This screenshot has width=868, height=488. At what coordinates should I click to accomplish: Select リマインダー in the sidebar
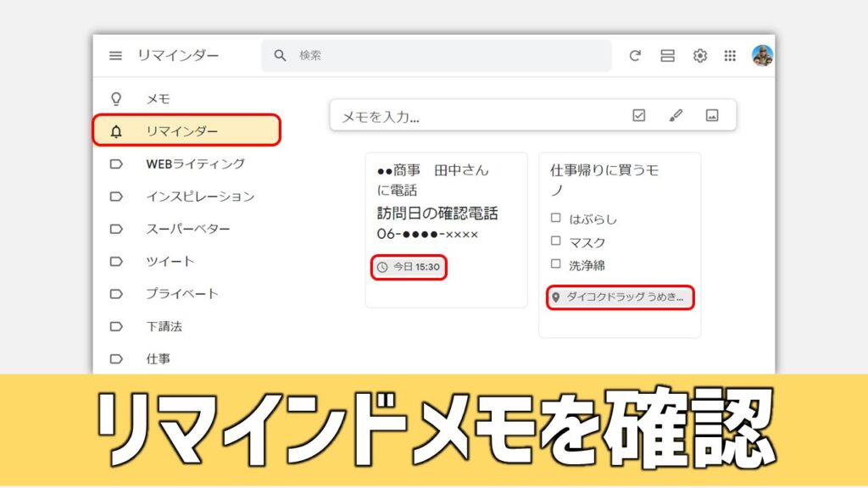[187, 130]
